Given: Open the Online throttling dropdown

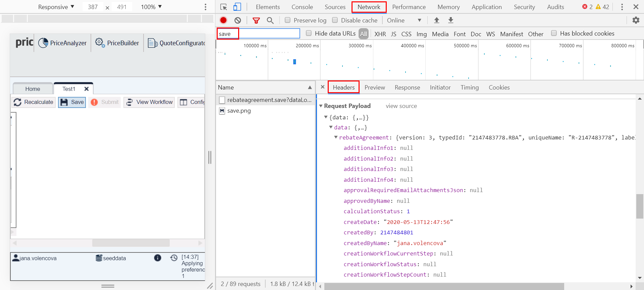Looking at the screenshot, I should click(404, 20).
